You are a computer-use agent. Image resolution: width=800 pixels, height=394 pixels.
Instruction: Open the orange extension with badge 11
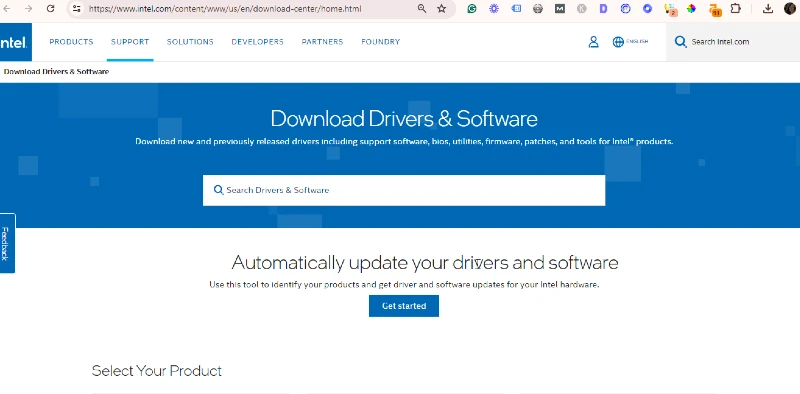(715, 10)
